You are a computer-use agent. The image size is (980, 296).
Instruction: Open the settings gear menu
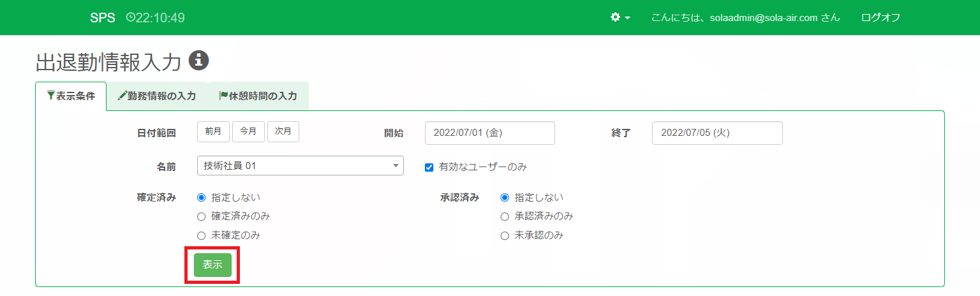point(616,17)
